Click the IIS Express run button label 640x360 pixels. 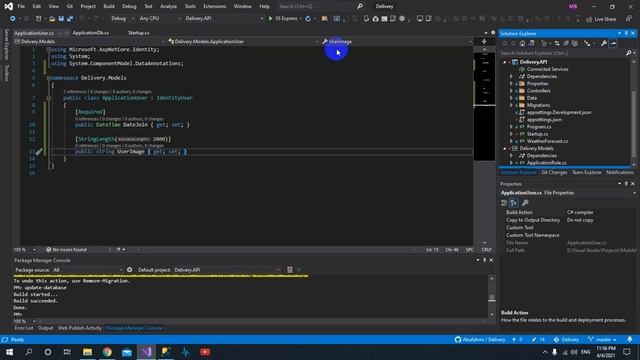[x=286, y=18]
